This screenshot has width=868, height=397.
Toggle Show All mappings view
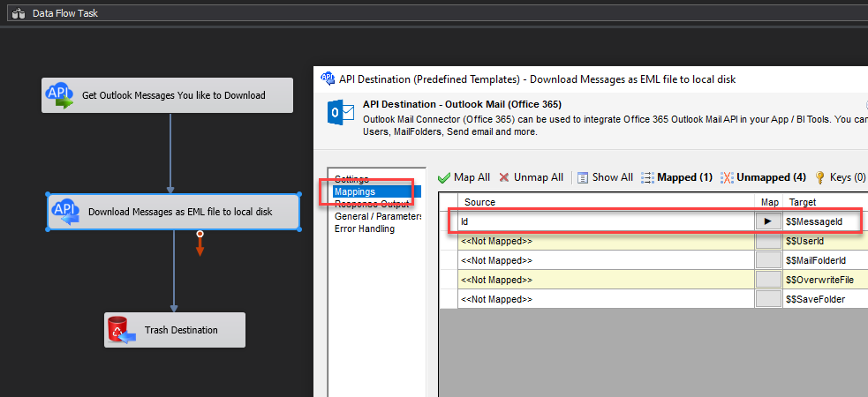coord(605,177)
